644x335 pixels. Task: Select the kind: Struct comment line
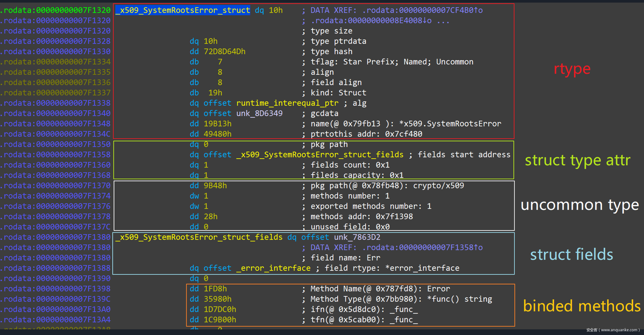[x=338, y=93]
